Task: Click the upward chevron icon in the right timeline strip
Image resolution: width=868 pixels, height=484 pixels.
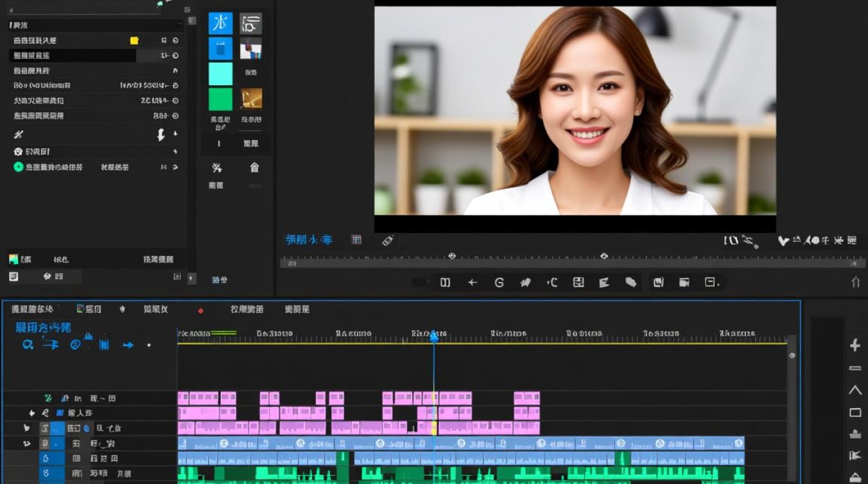Action: [x=855, y=390]
